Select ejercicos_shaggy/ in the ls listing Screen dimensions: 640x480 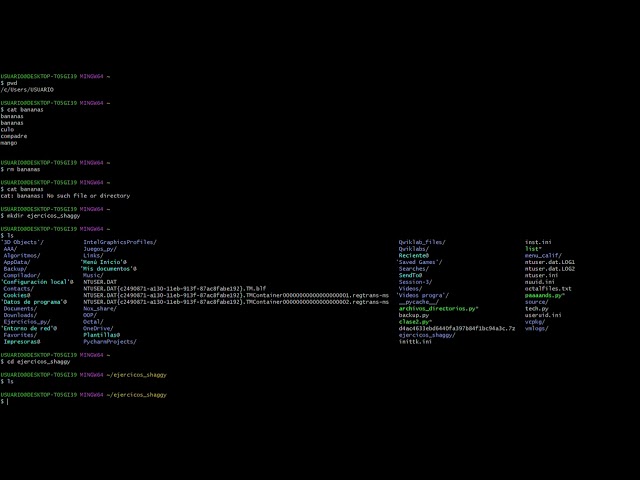click(x=427, y=335)
